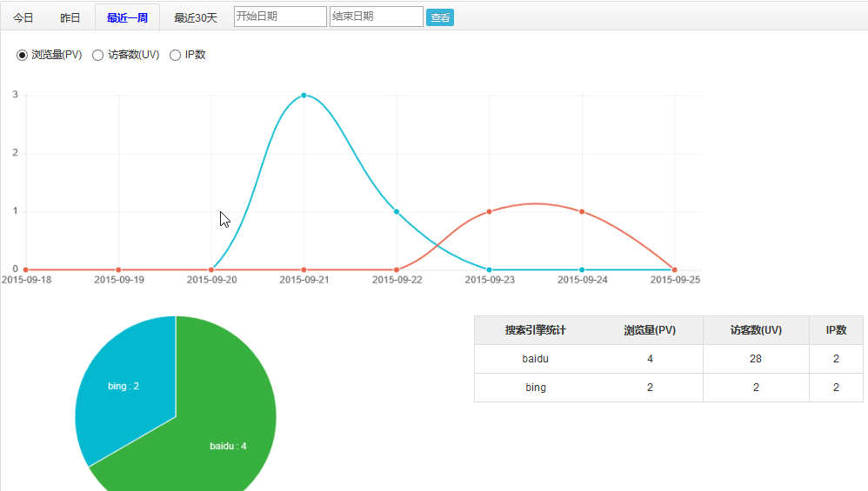Click the 访客数(UV) table column header
Viewport: 868px width, 491px height.
756,330
